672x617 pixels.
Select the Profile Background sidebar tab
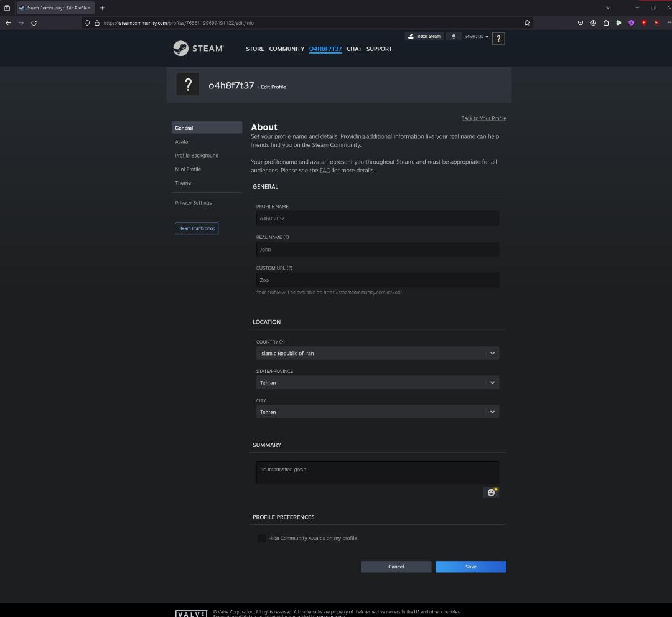coord(207,155)
